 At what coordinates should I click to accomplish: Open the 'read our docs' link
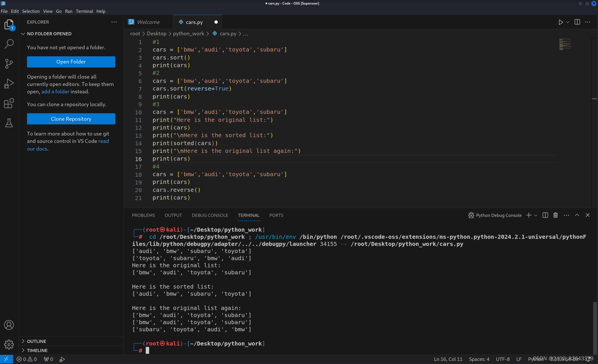click(104, 141)
